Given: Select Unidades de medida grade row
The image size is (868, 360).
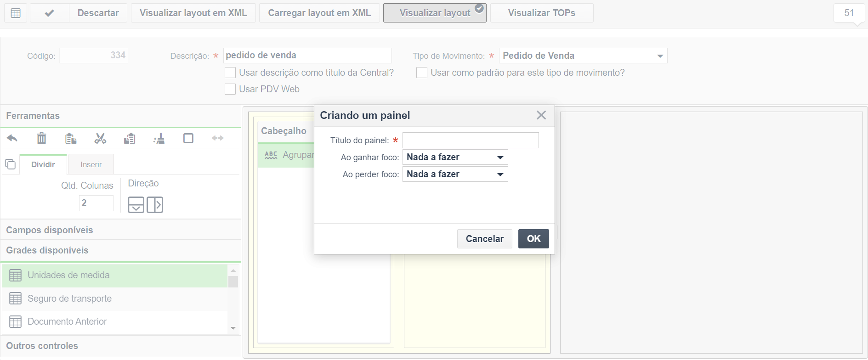Looking at the screenshot, I should click(115, 276).
